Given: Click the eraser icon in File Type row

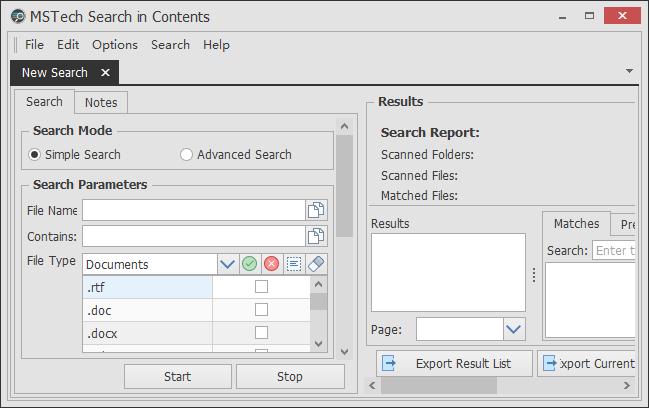Looking at the screenshot, I should pyautogui.click(x=316, y=264).
